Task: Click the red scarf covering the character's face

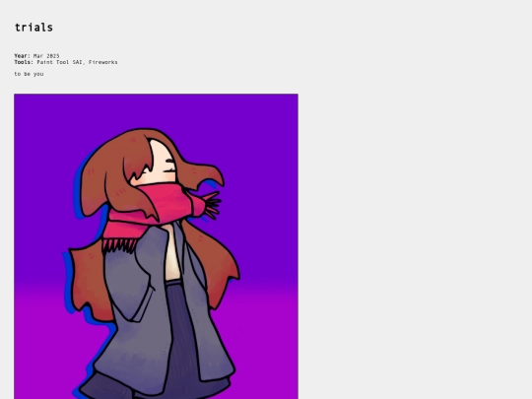Action: click(165, 202)
